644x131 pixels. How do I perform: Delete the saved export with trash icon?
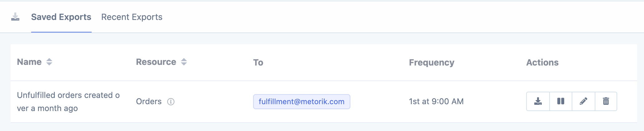point(606,101)
